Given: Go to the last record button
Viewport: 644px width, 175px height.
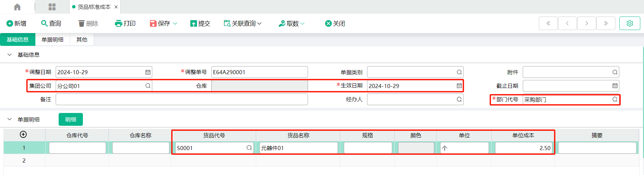Looking at the screenshot, I should pyautogui.click(x=606, y=23).
